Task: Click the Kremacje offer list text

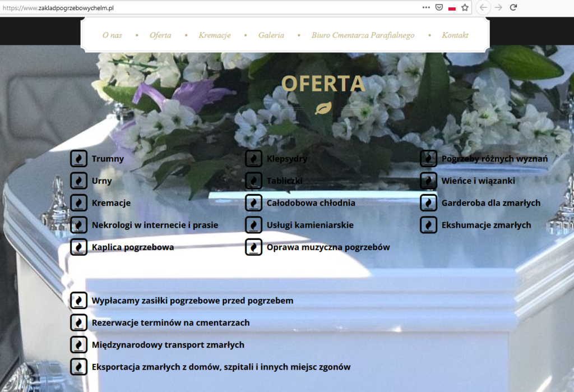Action: click(111, 203)
